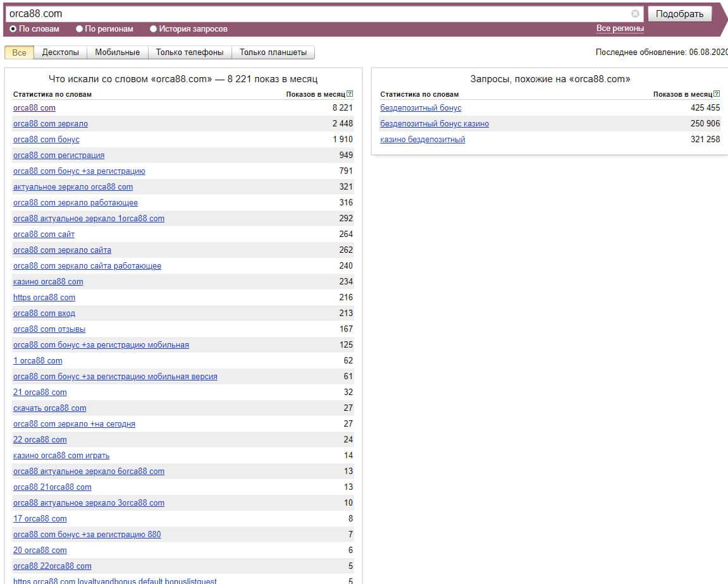Open the 'Все регионы' region selector
This screenshot has height=584, width=728.
click(620, 28)
